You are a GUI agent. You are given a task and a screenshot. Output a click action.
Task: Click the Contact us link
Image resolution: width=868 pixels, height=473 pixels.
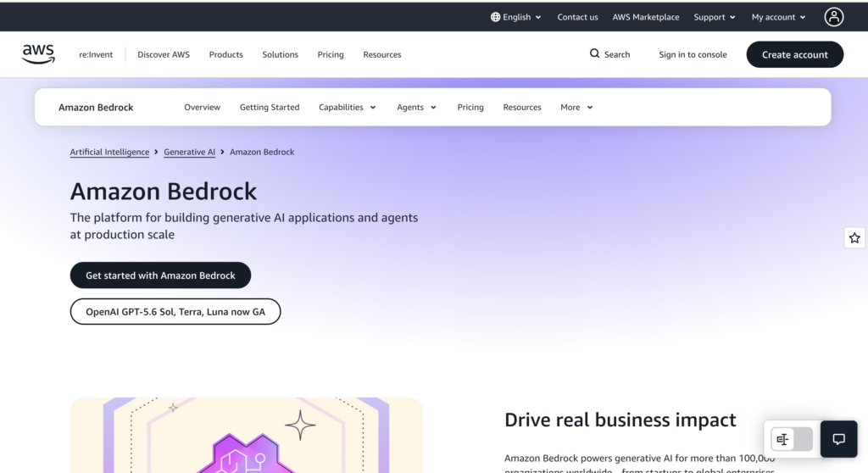click(x=577, y=17)
